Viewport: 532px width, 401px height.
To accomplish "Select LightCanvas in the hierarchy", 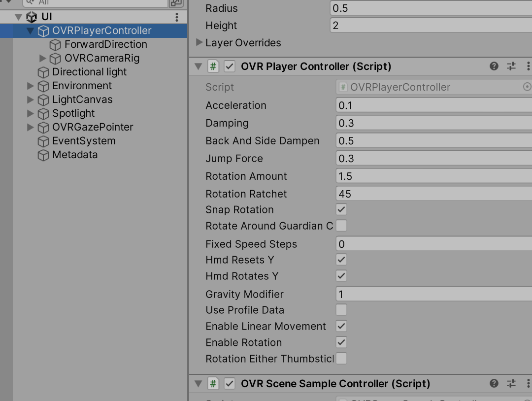I will (82, 100).
